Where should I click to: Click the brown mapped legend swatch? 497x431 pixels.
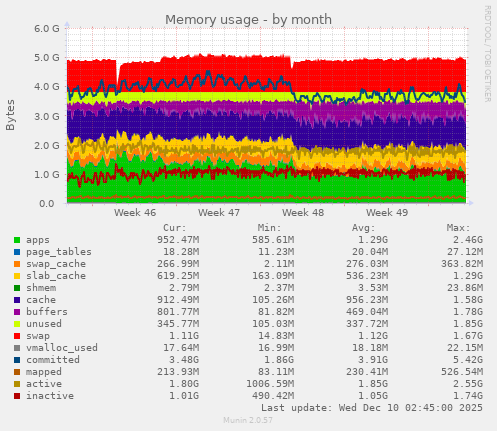coord(17,372)
